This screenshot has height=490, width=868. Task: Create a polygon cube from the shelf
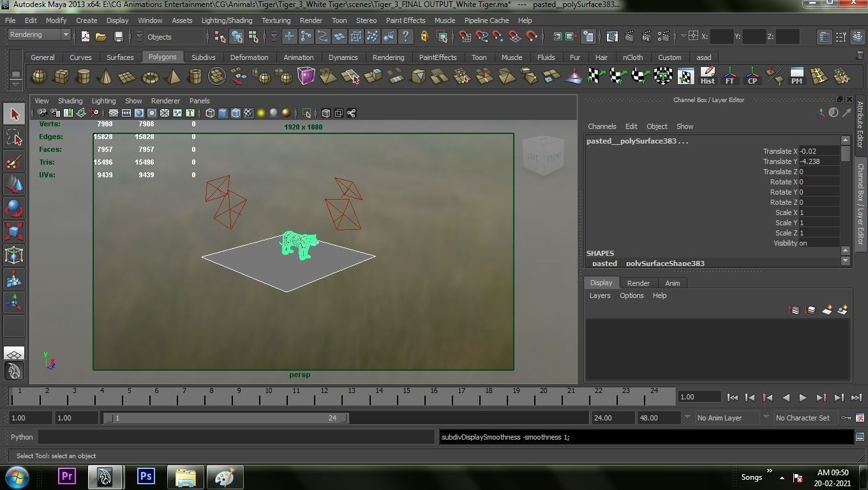click(61, 77)
